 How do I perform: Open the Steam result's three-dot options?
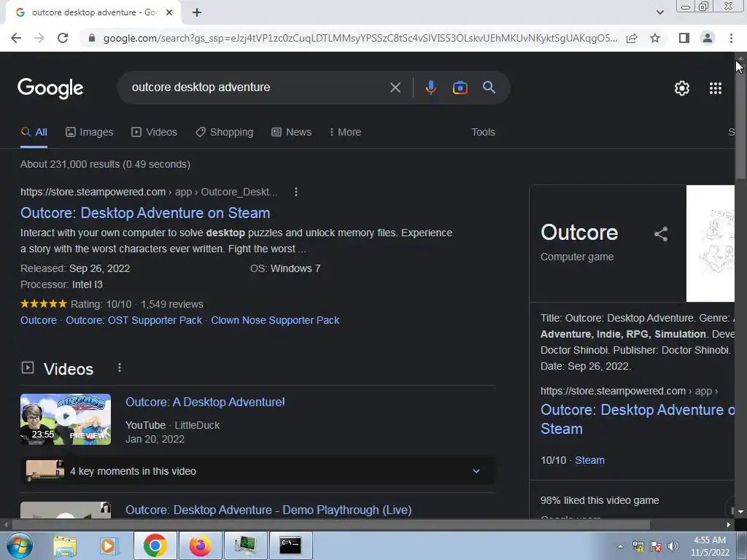(296, 192)
